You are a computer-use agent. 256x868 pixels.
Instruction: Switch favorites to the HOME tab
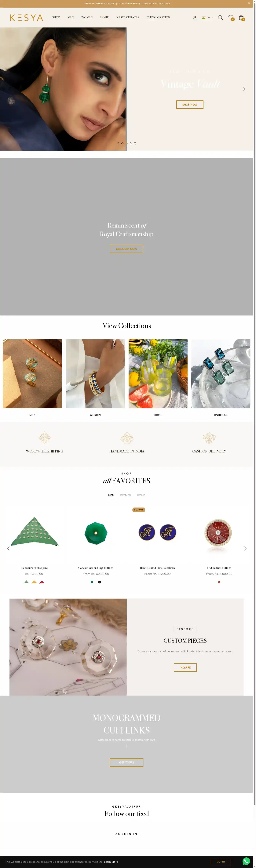pyautogui.click(x=141, y=495)
